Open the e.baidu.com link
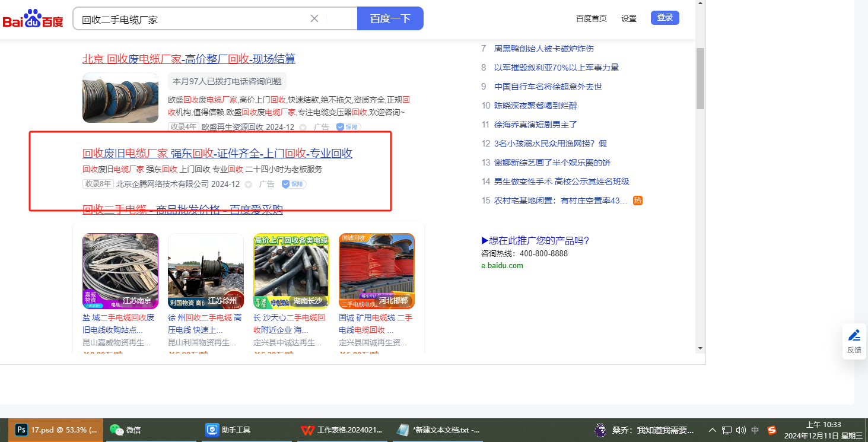Screen dimensions: 868x442 coord(502,265)
